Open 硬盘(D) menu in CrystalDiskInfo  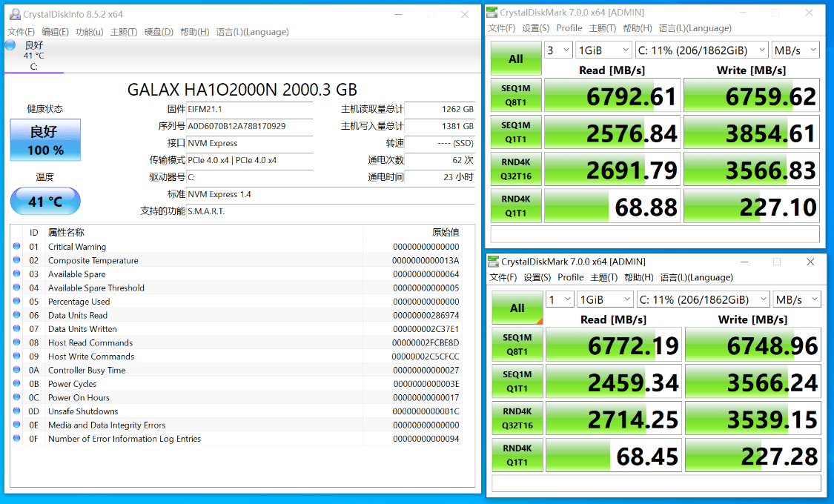159,32
